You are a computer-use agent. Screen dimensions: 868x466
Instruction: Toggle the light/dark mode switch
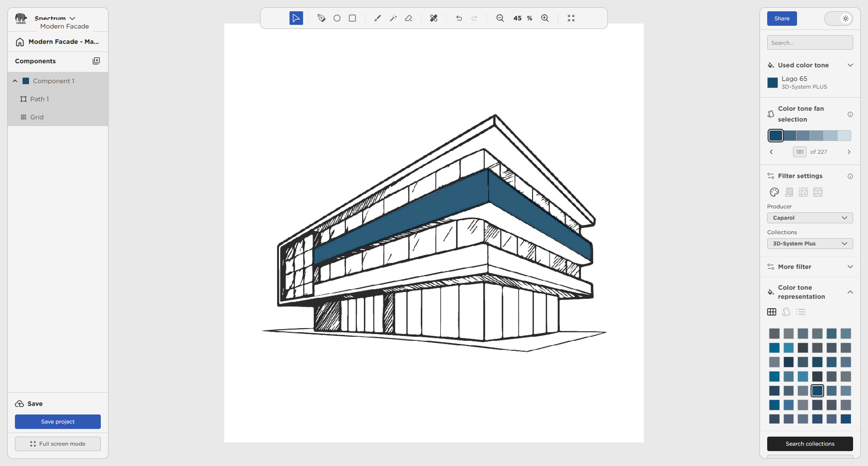[x=838, y=19]
